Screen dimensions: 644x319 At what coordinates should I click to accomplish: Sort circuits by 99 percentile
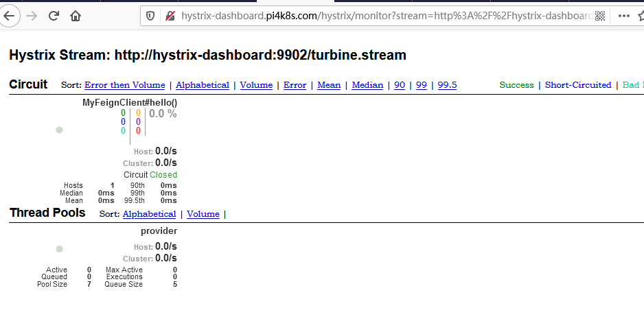coord(422,85)
